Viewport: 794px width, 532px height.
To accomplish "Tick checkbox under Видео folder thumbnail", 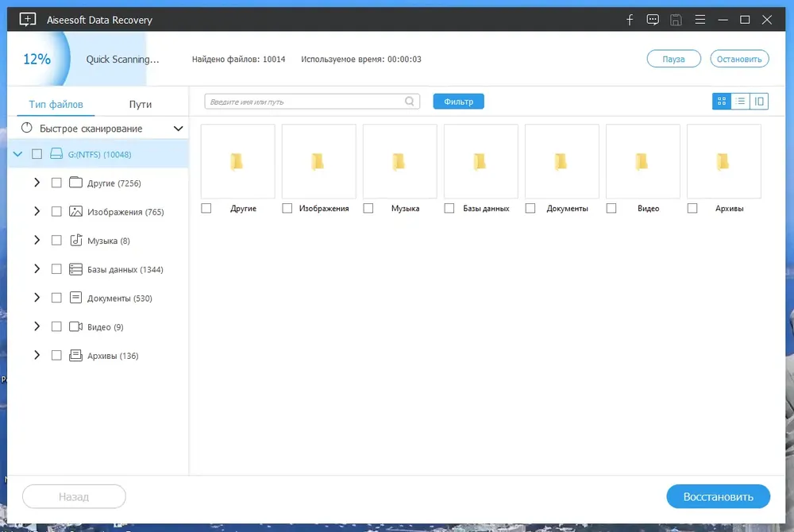I will pos(611,208).
